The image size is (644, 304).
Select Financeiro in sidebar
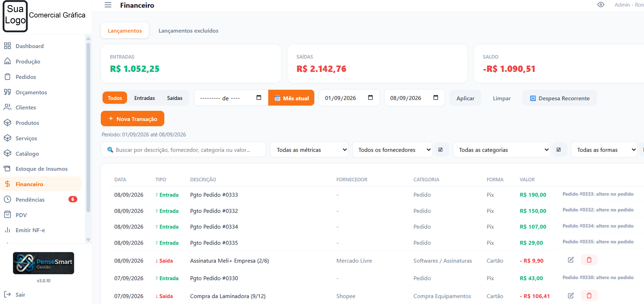tap(41, 184)
